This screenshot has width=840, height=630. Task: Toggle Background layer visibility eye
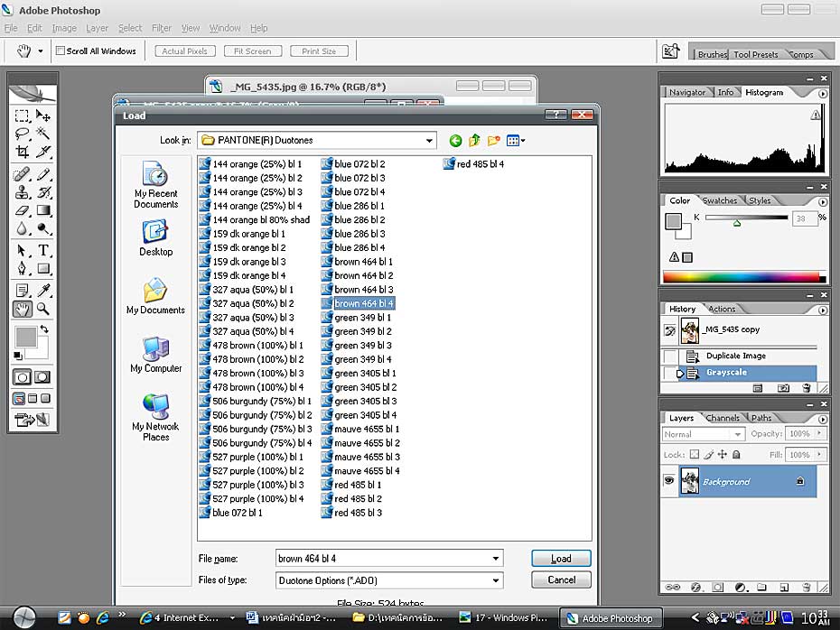(x=669, y=481)
